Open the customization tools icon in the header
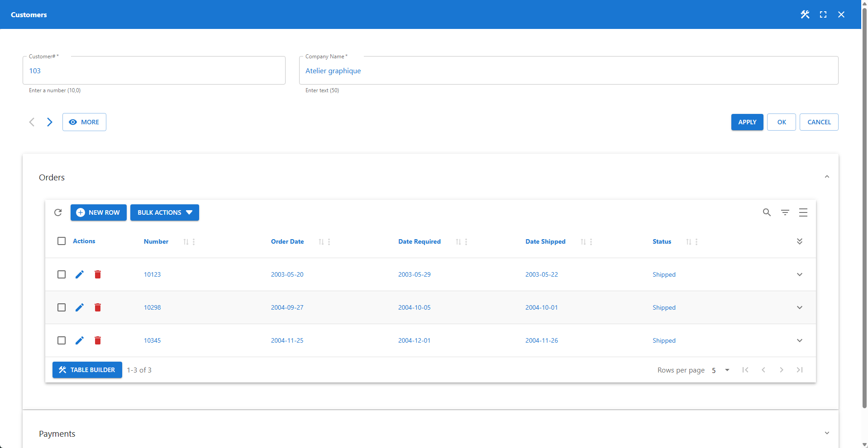This screenshot has width=868, height=448. coord(805,14)
